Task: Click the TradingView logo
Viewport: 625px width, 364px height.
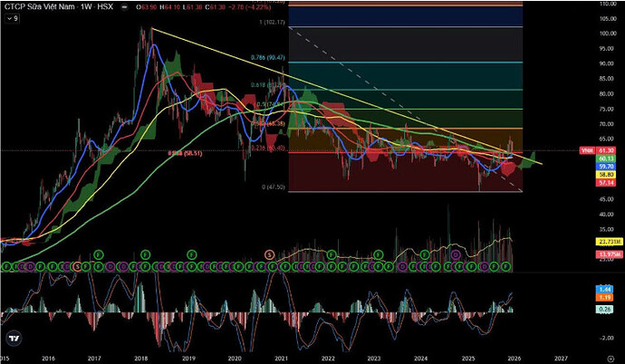Action: 14,338
